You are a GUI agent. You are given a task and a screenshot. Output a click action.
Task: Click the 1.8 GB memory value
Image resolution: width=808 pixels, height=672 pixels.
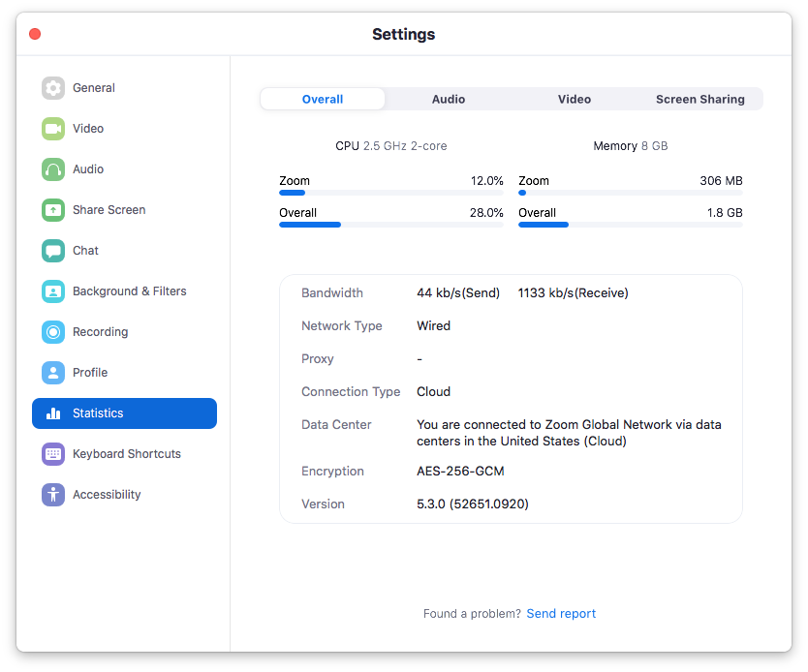725,213
